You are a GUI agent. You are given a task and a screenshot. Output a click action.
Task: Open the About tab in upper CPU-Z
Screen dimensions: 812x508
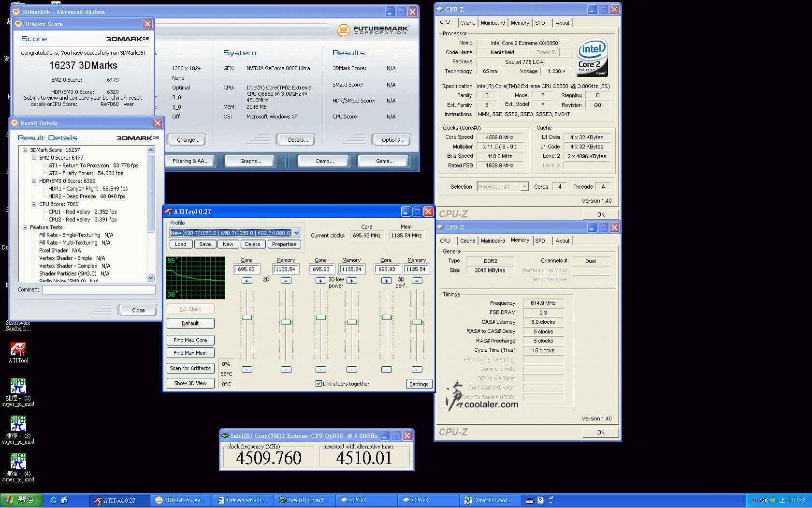click(x=563, y=23)
